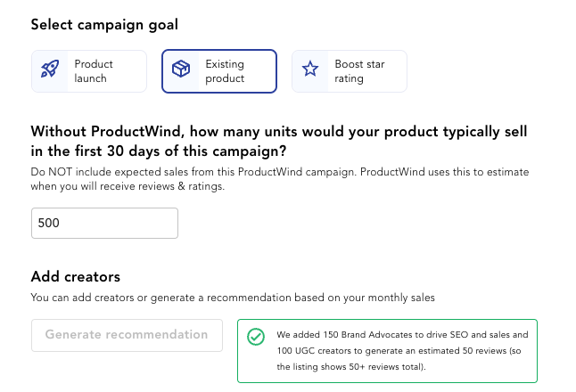Click the You can add creators description text
Screen dimensions: 576x392
(x=233, y=298)
